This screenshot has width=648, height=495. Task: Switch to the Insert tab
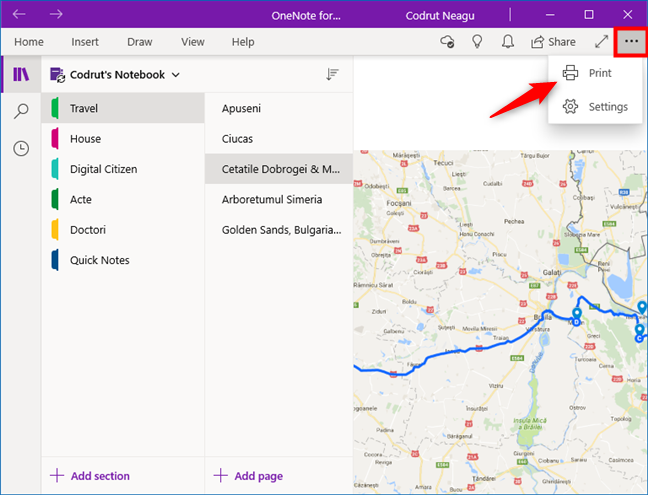click(85, 42)
